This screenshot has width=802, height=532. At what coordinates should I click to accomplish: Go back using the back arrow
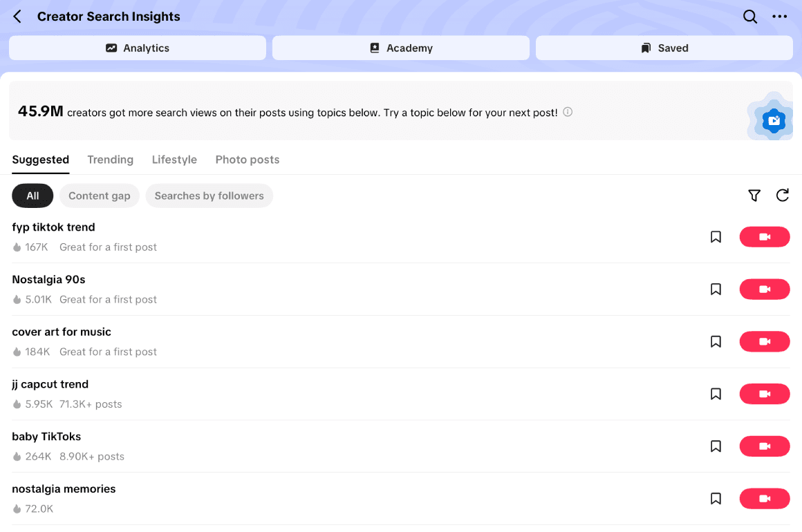tap(17, 17)
